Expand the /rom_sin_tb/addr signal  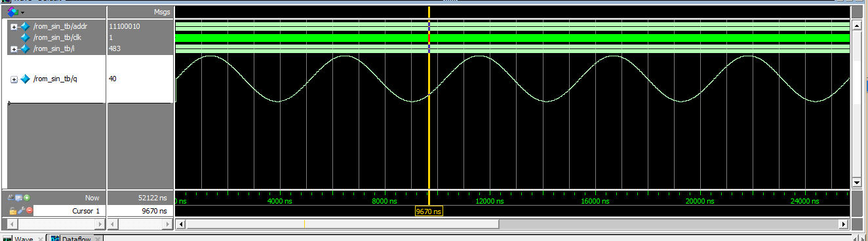[14, 27]
